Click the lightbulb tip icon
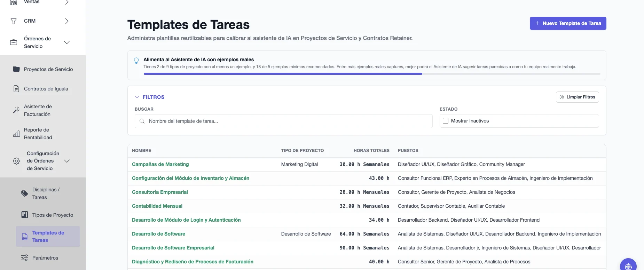 tap(136, 61)
